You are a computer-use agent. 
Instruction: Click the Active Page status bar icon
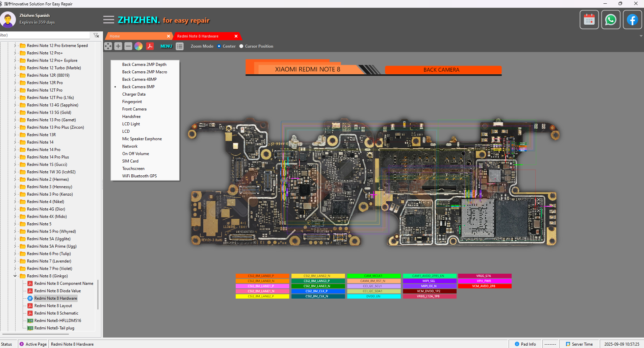22,344
